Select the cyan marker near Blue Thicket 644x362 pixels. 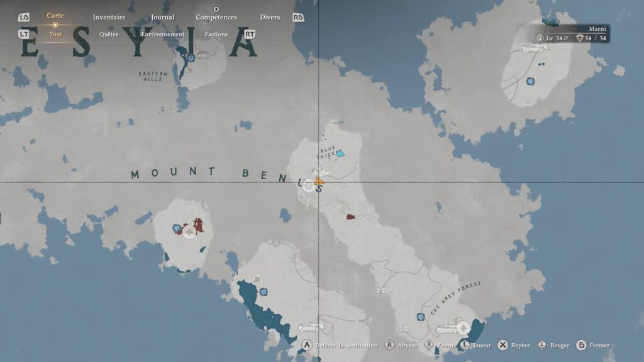[340, 154]
